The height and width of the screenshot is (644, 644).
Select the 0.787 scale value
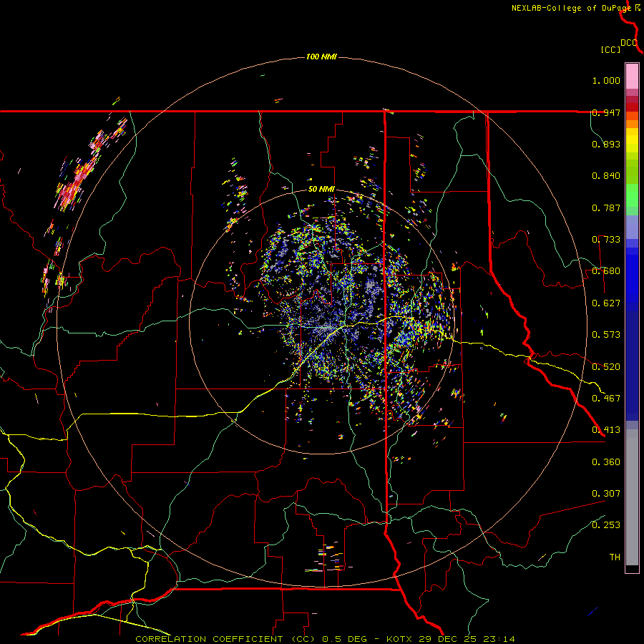click(x=606, y=208)
